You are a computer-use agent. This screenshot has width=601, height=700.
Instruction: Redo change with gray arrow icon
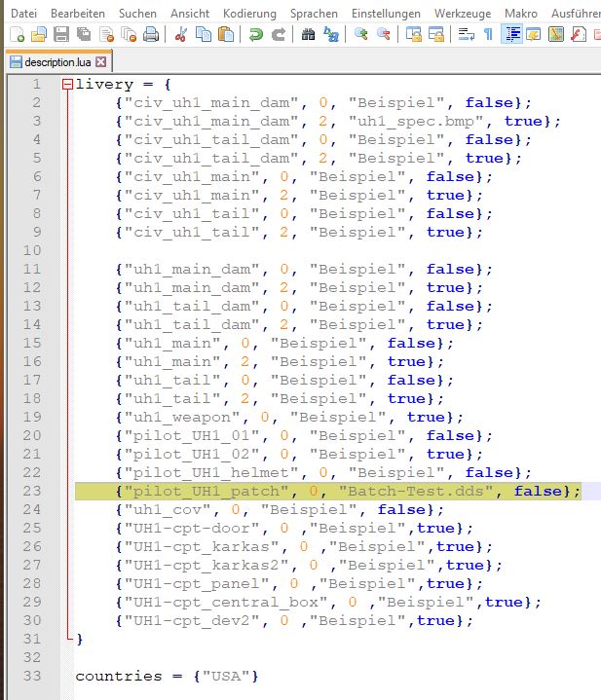pyautogui.click(x=279, y=34)
